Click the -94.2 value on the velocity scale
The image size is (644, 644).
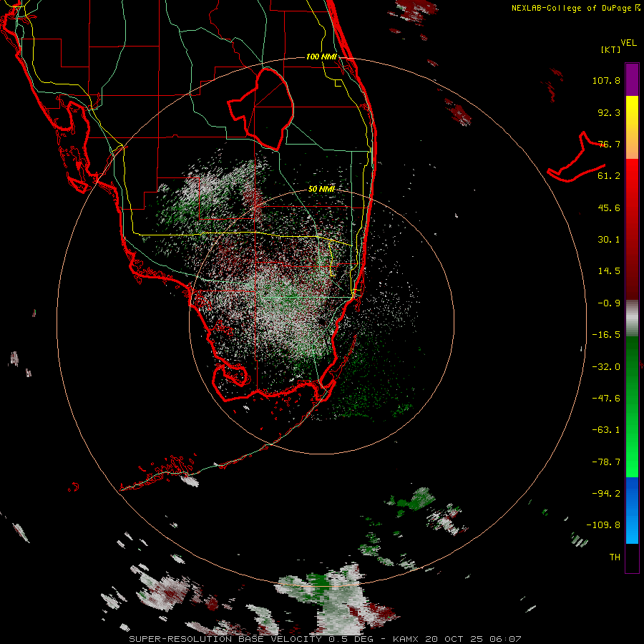pyautogui.click(x=606, y=493)
